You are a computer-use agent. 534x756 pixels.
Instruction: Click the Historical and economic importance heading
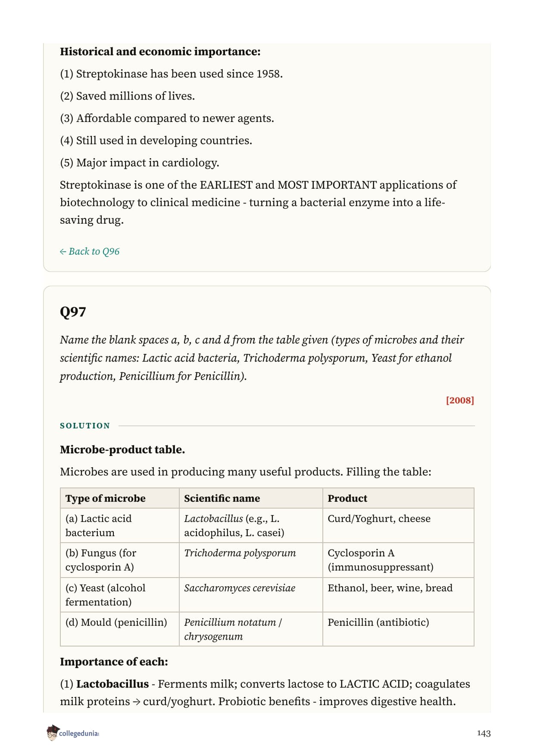pos(160,52)
